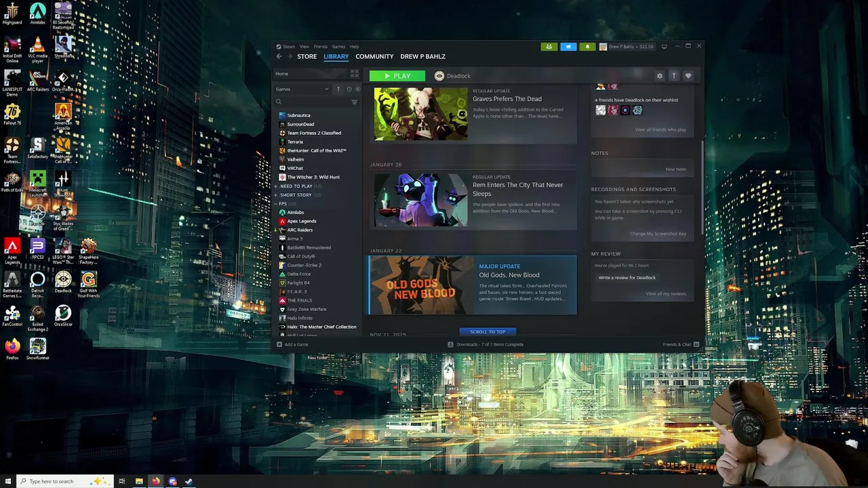Open VLC media player desktop icon
This screenshot has width=868, height=488.
tap(37, 51)
